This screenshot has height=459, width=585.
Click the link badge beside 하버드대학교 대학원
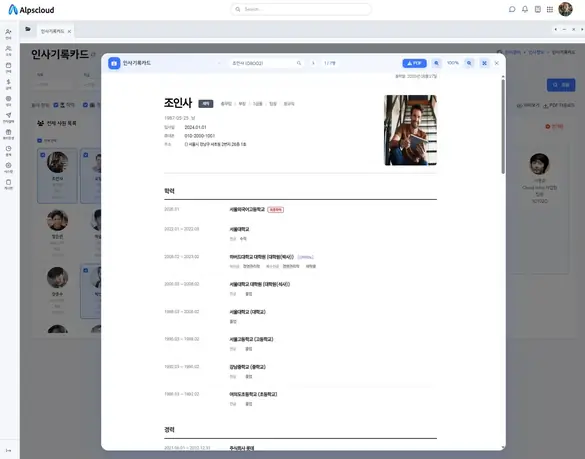306,257
